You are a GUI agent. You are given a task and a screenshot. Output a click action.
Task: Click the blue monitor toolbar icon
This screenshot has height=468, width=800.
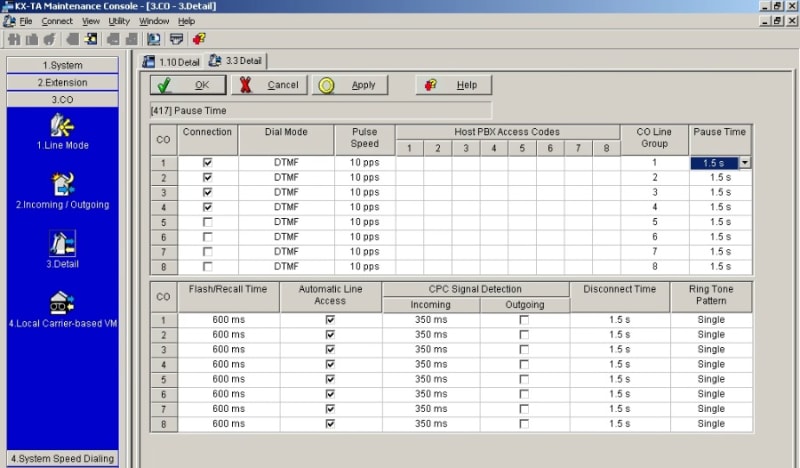pos(154,39)
